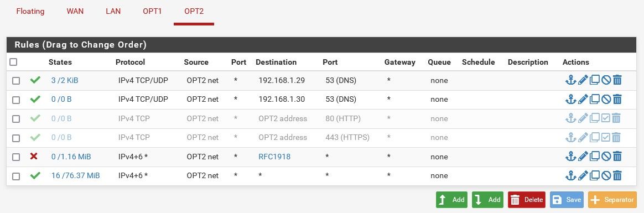Open the Floating rules tab
The image size is (644, 213).
click(30, 11)
